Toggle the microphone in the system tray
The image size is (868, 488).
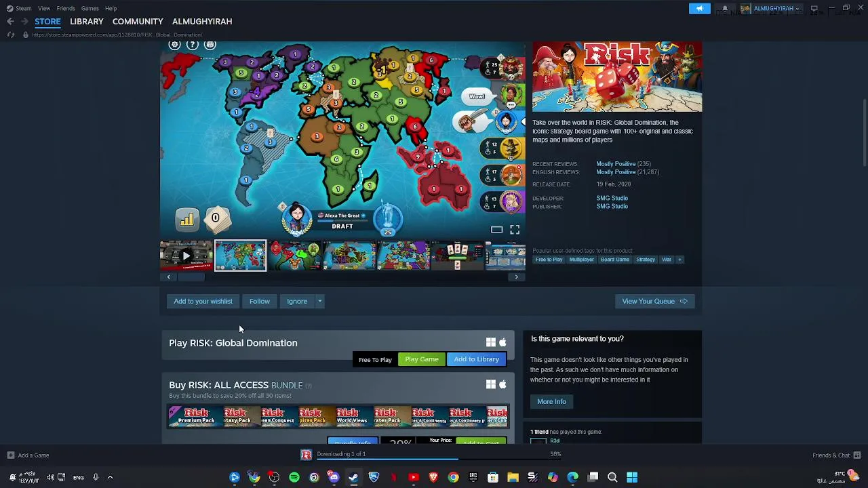tap(96, 477)
